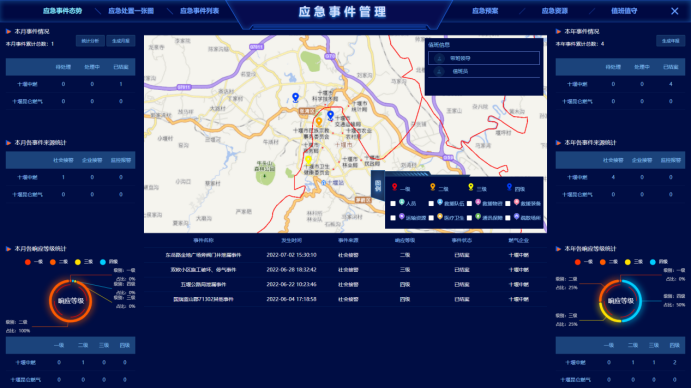Click the yellow level-three event marker on map
This screenshot has width=692, height=389.
click(308, 160)
